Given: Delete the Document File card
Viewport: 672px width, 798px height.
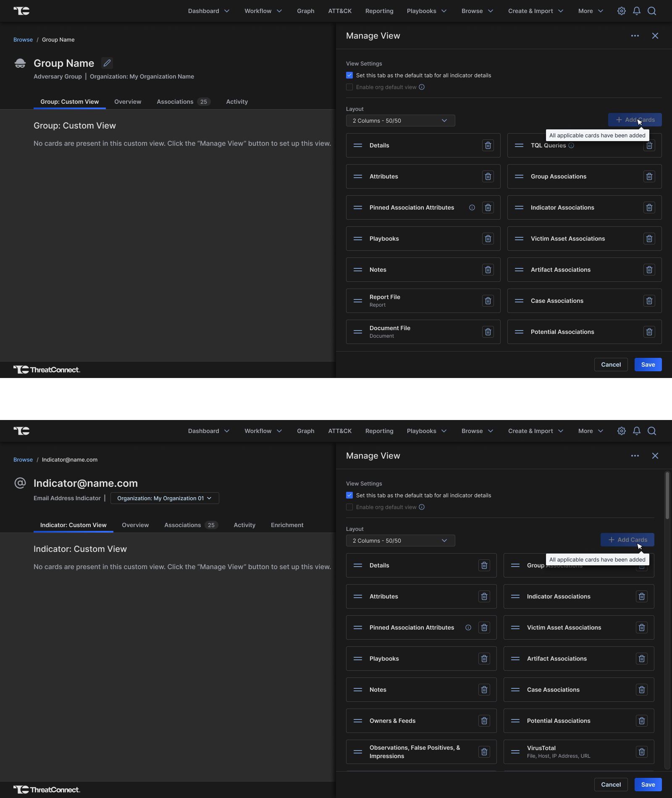Looking at the screenshot, I should coord(488,332).
